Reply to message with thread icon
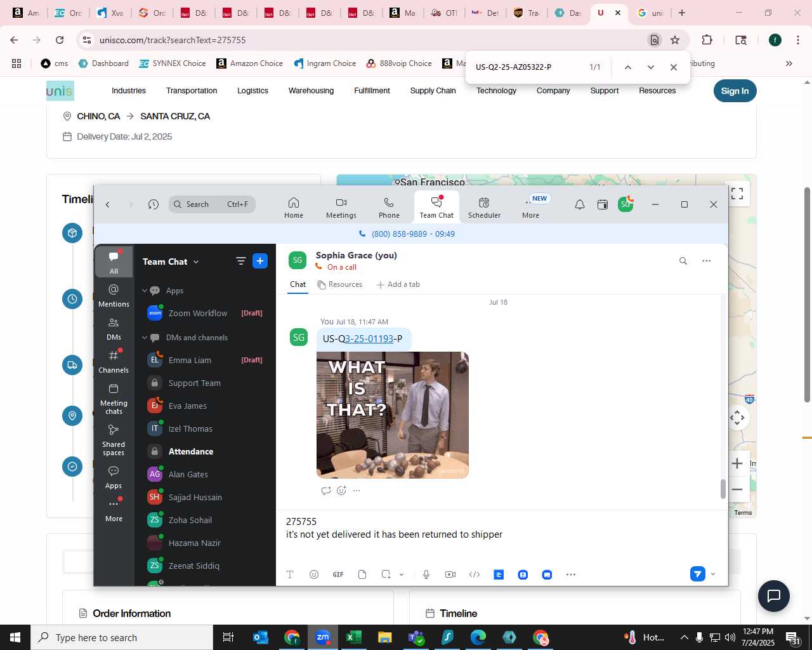 point(326,491)
